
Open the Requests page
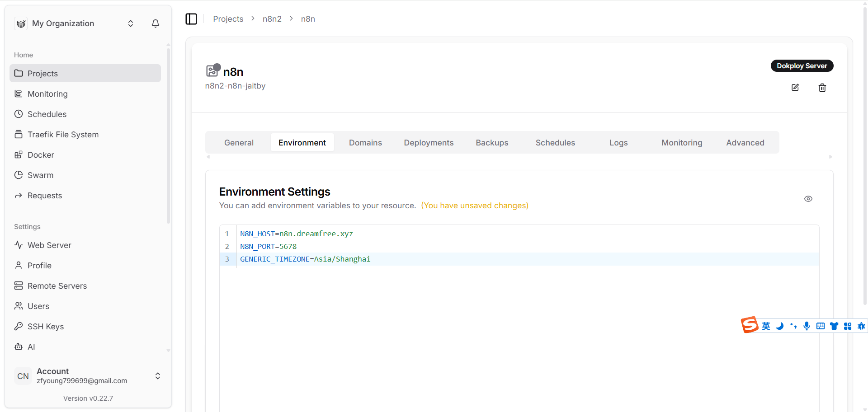pyautogui.click(x=85, y=195)
